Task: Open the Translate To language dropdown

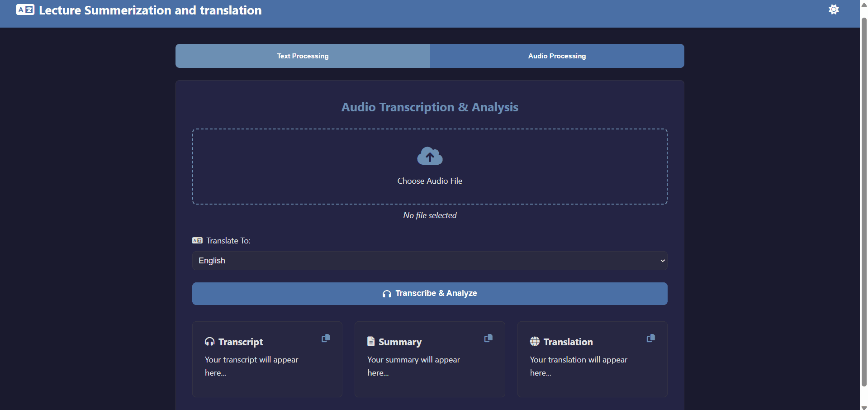Action: tap(430, 261)
